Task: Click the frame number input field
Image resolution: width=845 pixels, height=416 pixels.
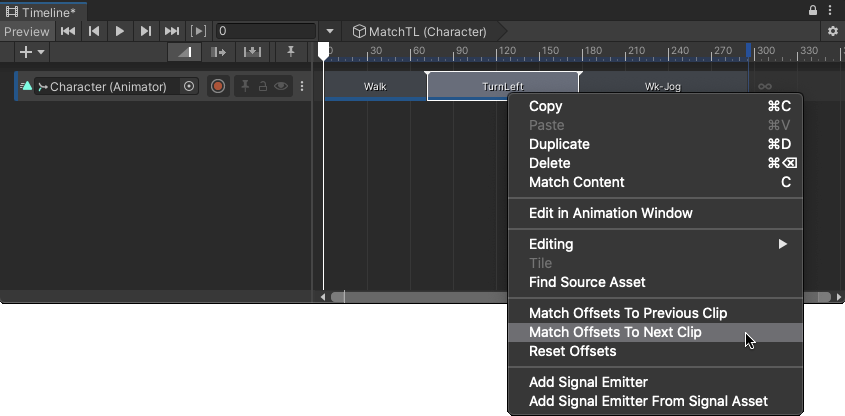Action: pyautogui.click(x=265, y=31)
